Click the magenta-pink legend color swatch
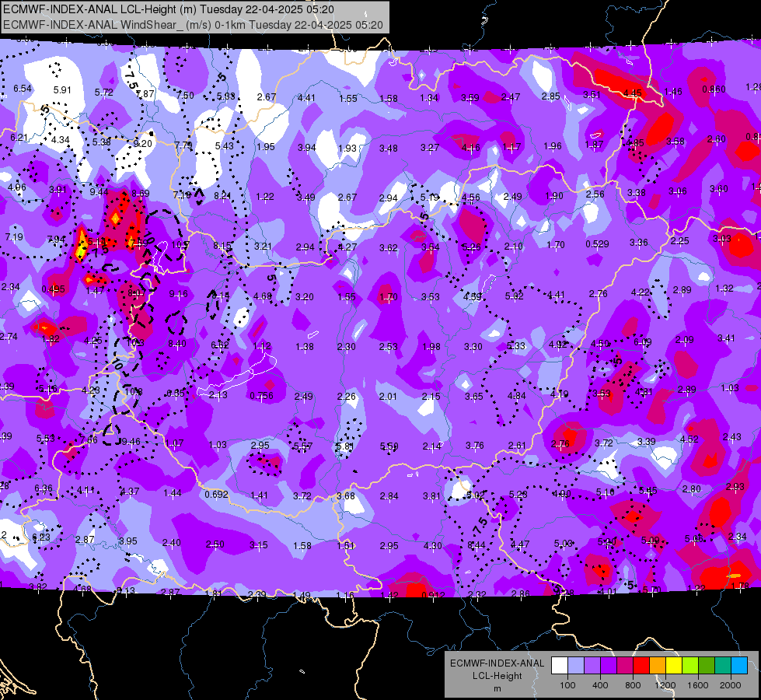Image resolution: width=761 pixels, height=700 pixels. [625, 666]
